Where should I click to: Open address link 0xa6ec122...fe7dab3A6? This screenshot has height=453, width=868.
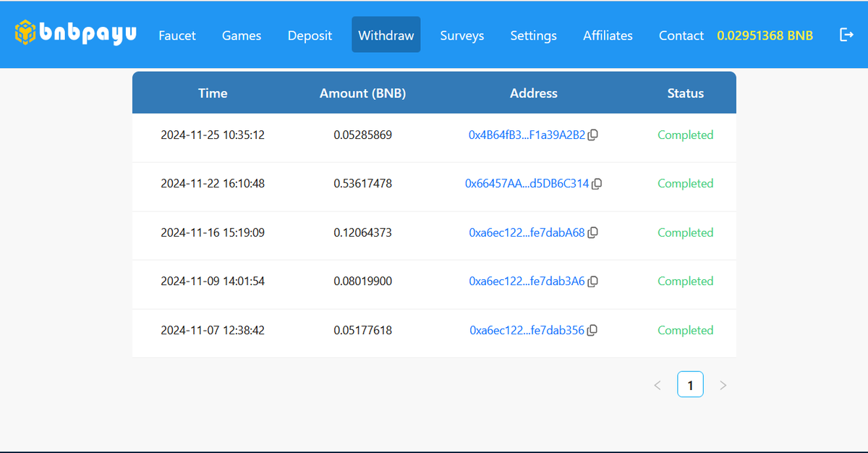(527, 281)
